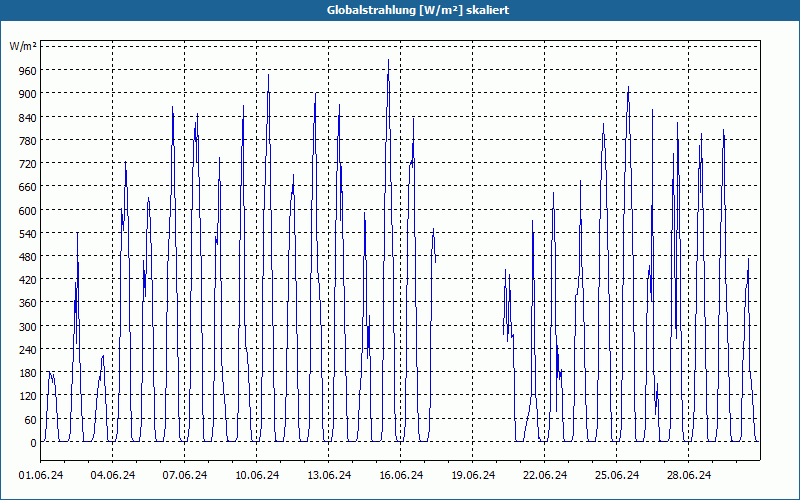This screenshot has width=800, height=500.
Task: Click the 960 y-axis label
Action: pos(28,70)
